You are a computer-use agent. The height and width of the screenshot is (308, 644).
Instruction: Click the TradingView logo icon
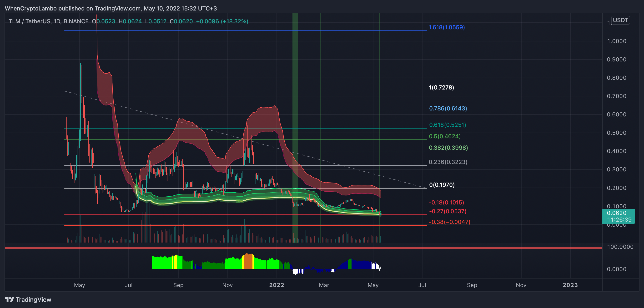click(10, 299)
